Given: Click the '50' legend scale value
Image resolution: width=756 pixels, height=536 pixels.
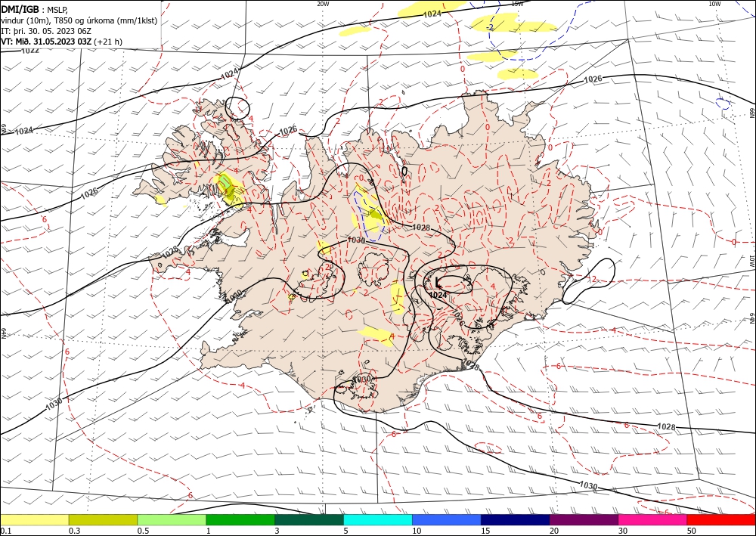Looking at the screenshot, I should [x=692, y=531].
